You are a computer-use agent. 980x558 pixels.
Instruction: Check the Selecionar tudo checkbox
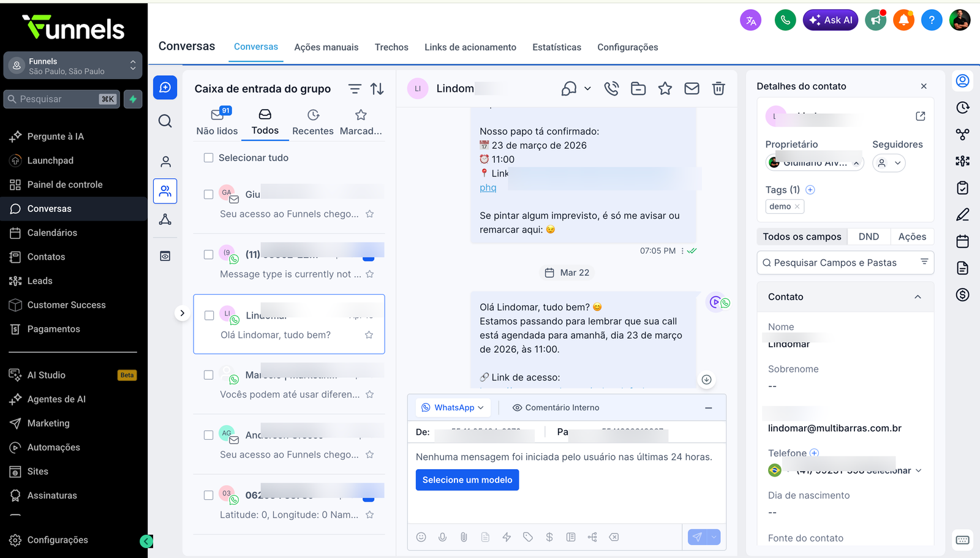click(208, 157)
